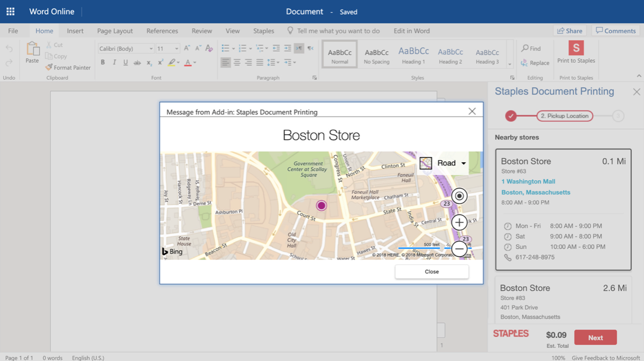Click the Format Painter tool
Viewport: 644px width, 361px height.
(68, 68)
